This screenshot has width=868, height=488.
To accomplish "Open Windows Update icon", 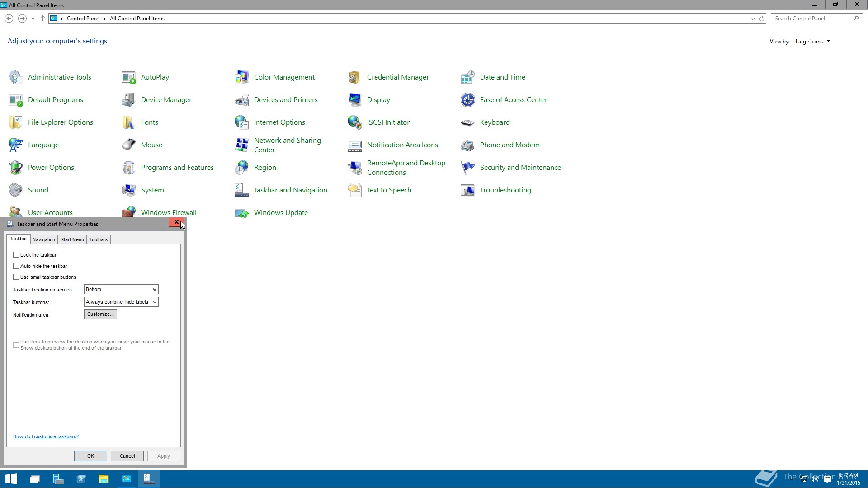I will pyautogui.click(x=242, y=213).
